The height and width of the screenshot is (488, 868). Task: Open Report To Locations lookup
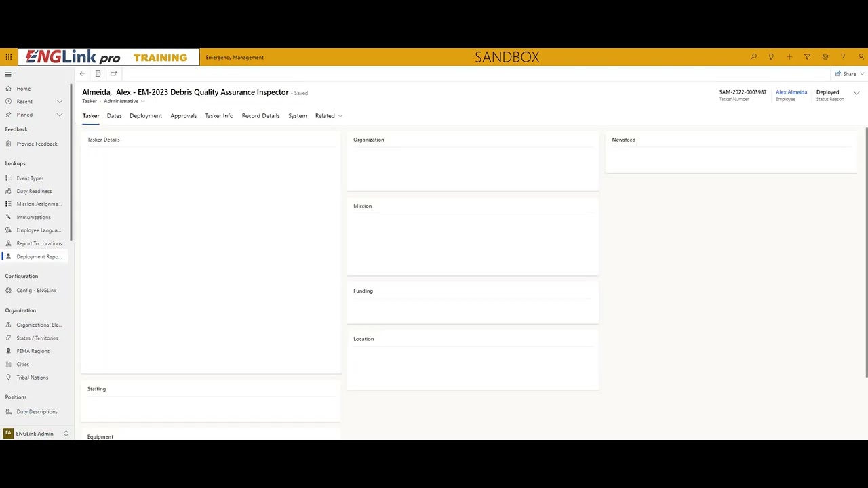coord(34,243)
